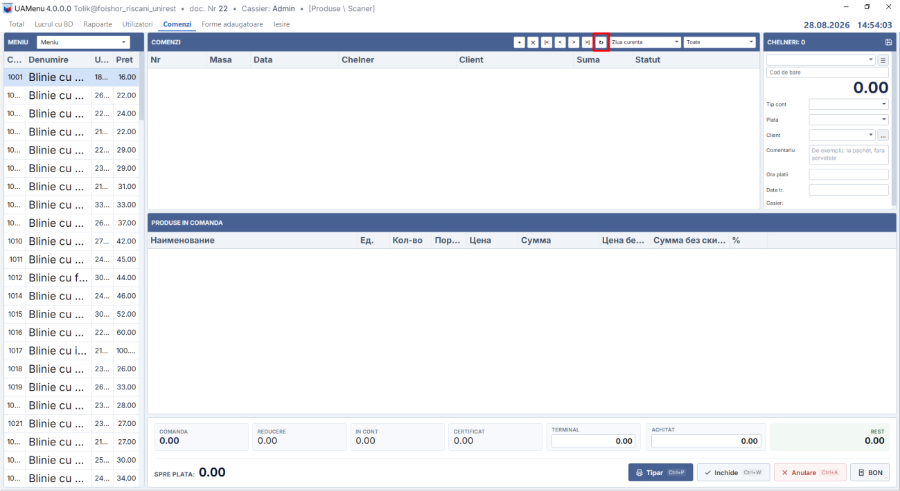Viewport: 900px width, 491px height.
Task: Jump to last order record
Action: pyautogui.click(x=587, y=42)
